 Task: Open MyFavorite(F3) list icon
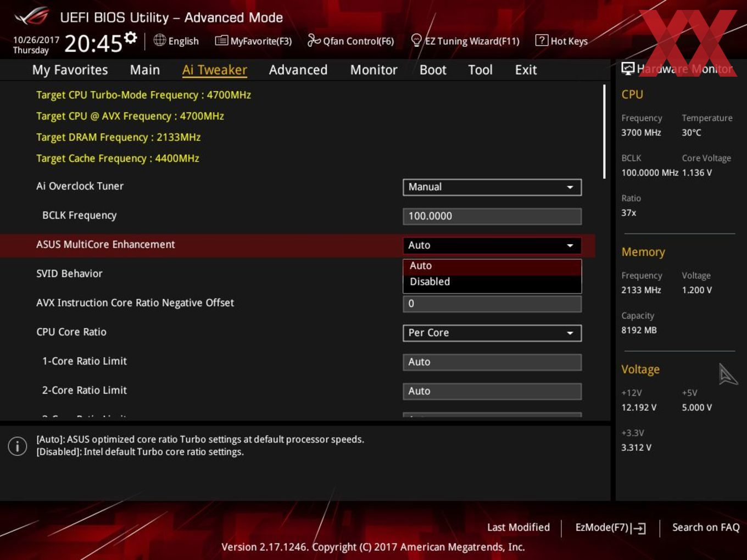tap(221, 41)
